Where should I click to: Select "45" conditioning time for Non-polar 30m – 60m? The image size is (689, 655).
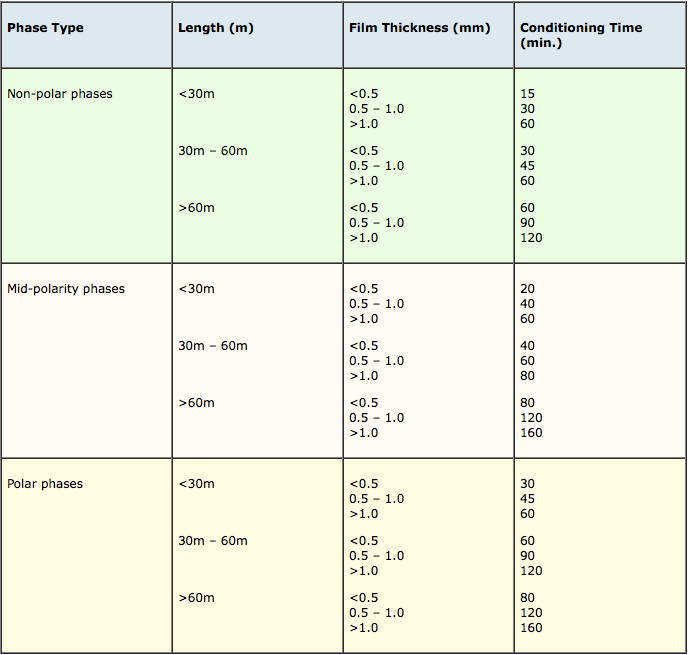coord(527,166)
